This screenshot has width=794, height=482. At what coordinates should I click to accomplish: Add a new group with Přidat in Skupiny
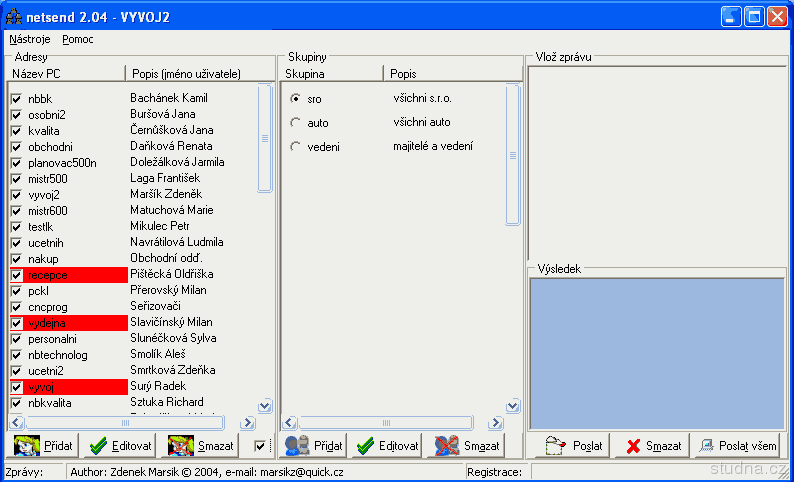tap(314, 446)
